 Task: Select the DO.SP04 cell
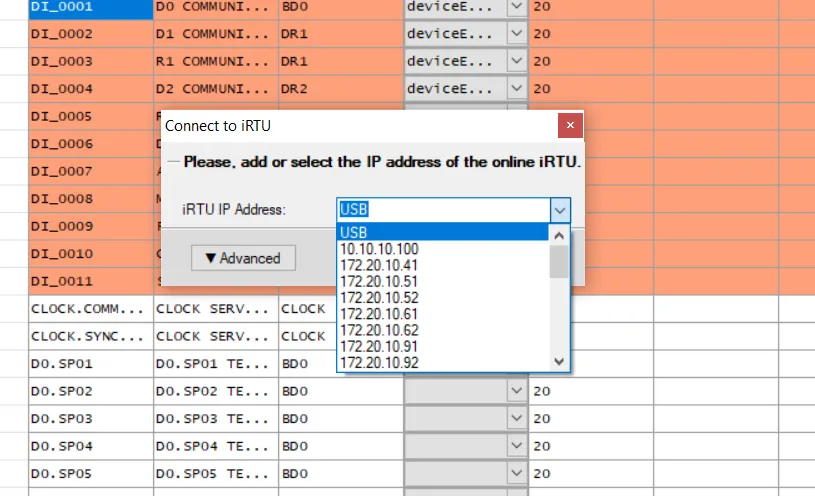[91, 447]
